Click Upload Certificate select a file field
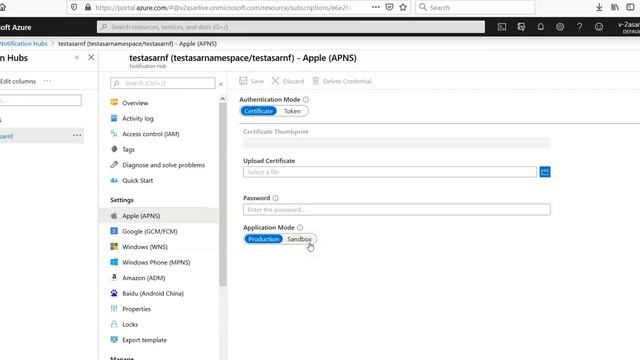 coord(390,172)
